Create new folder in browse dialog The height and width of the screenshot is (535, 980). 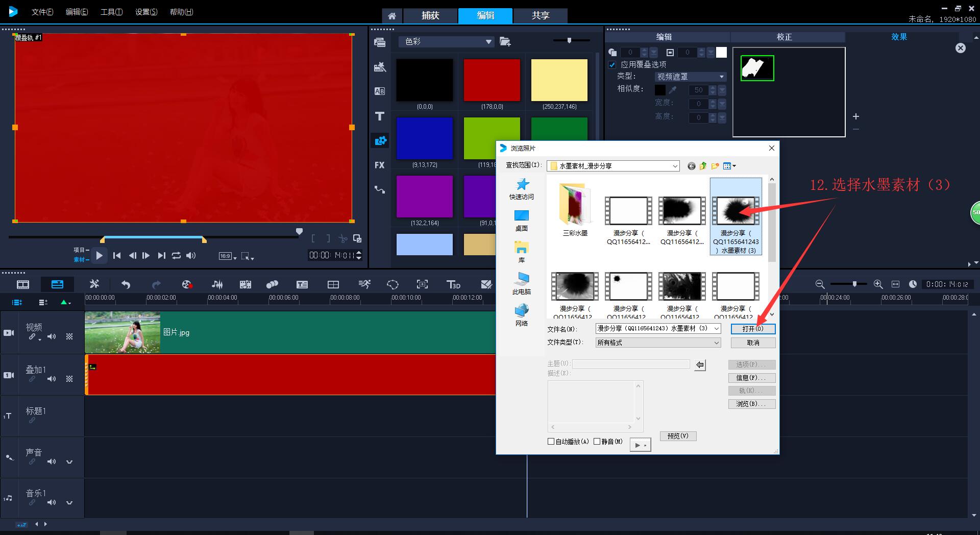715,166
